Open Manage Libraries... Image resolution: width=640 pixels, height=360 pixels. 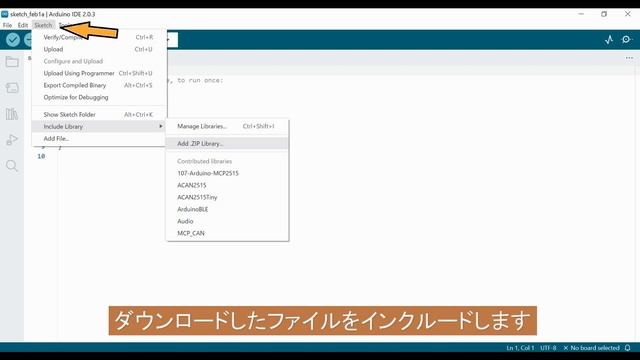pos(227,127)
